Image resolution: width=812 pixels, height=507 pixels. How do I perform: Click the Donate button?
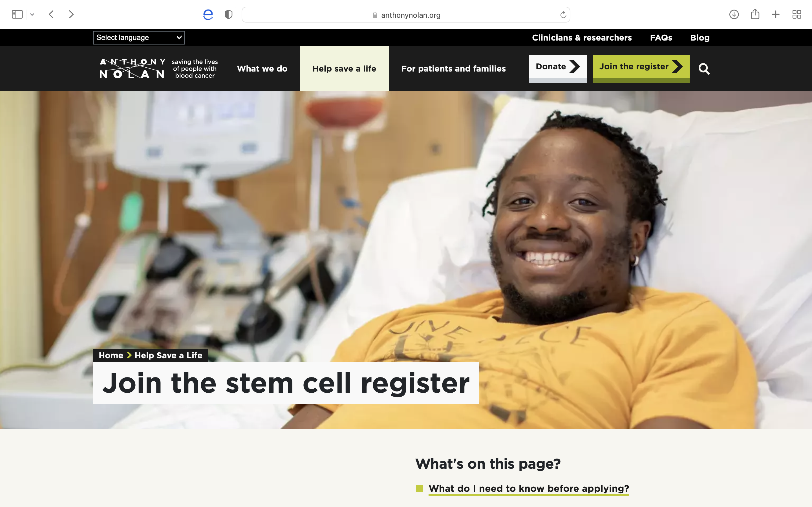coord(558,68)
